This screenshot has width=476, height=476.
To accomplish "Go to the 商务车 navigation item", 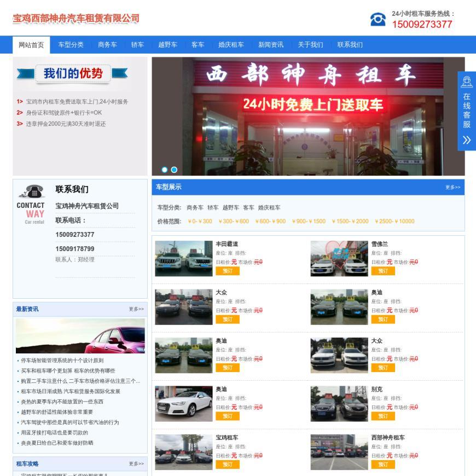I will pos(107,45).
